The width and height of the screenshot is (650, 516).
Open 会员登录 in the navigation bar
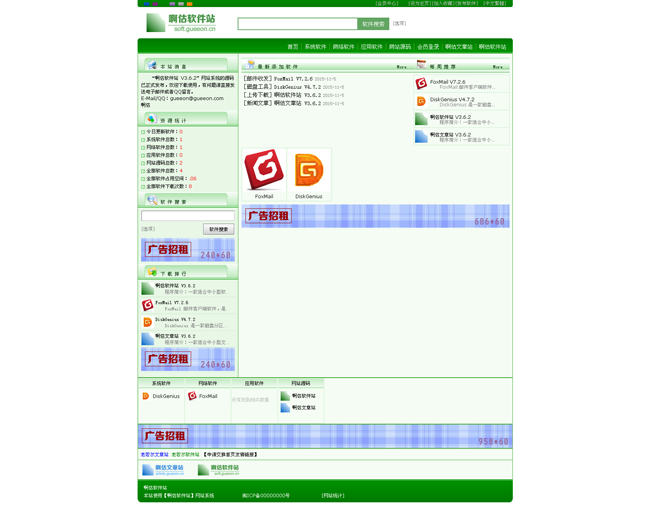428,47
